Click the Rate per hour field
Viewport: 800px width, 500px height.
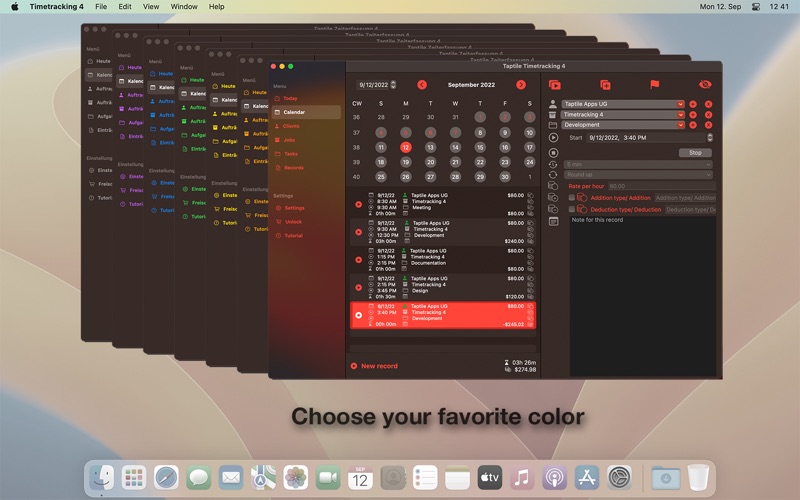[x=662, y=186]
